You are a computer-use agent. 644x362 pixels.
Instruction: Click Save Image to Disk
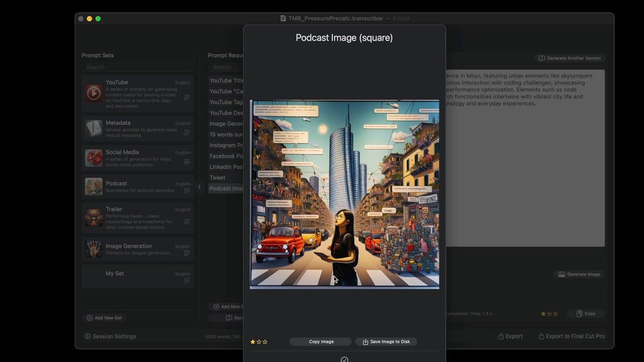(x=386, y=342)
